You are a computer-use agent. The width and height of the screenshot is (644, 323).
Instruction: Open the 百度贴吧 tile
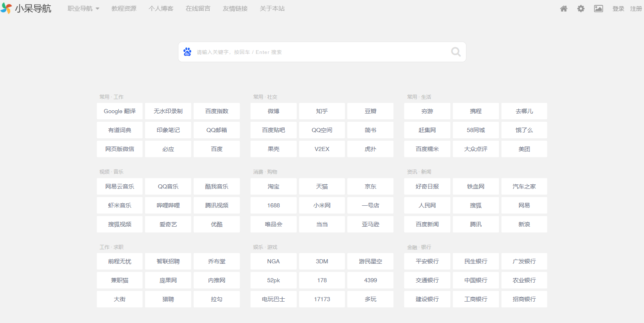point(274,130)
